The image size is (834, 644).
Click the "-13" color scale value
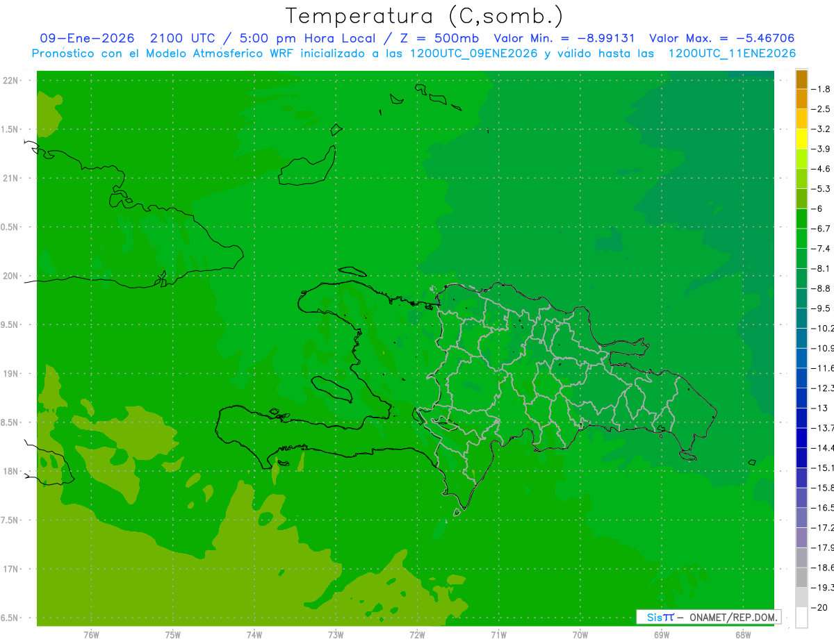[819, 408]
